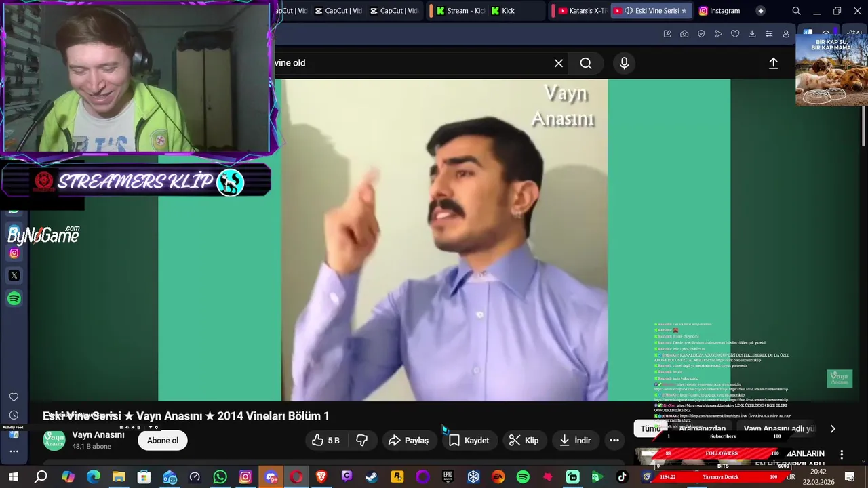Open Windows taskbar search
The image size is (868, 488).
click(41, 477)
